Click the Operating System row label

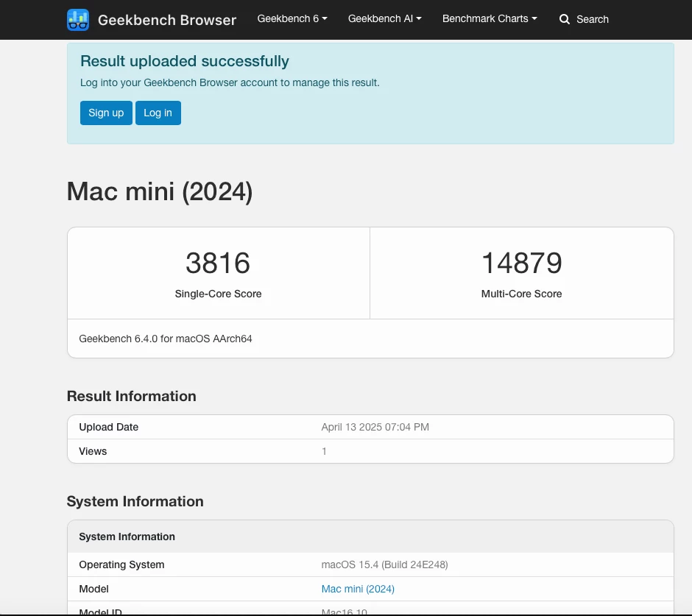click(x=121, y=564)
